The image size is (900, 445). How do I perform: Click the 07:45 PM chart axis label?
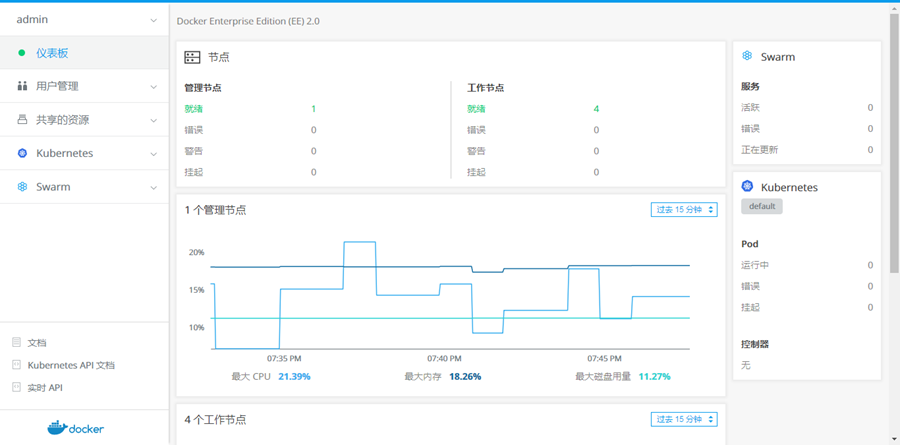pyautogui.click(x=604, y=358)
